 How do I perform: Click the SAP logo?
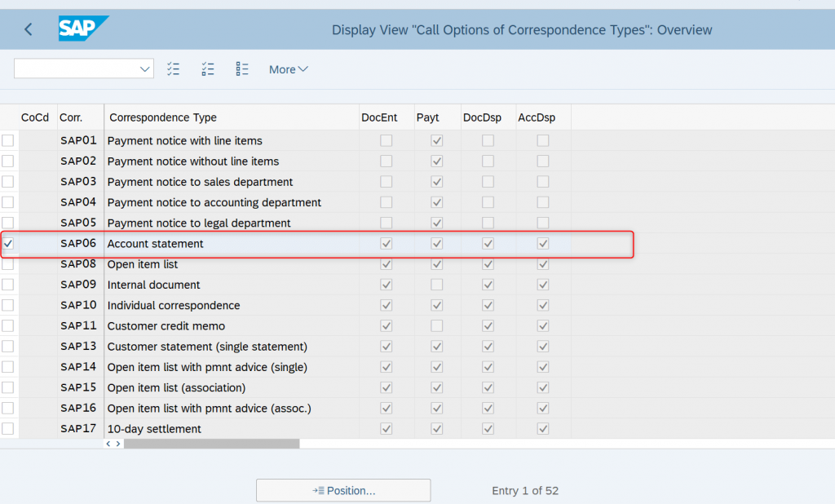pos(84,29)
